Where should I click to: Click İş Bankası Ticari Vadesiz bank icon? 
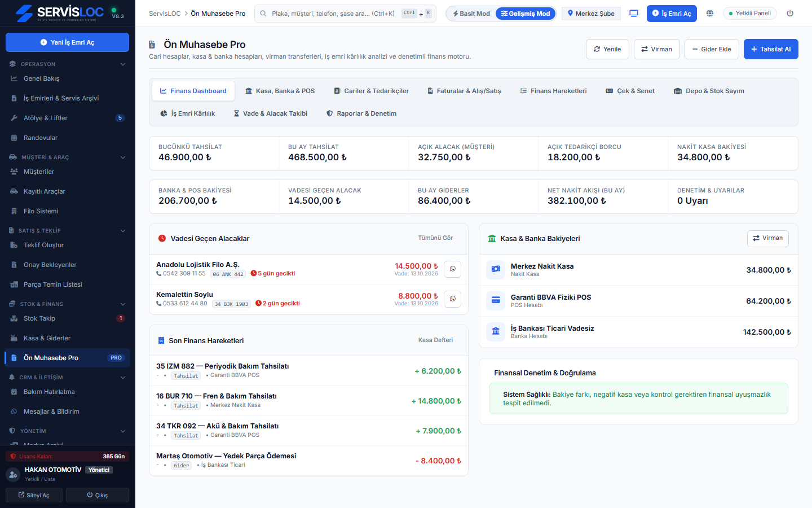pyautogui.click(x=496, y=332)
